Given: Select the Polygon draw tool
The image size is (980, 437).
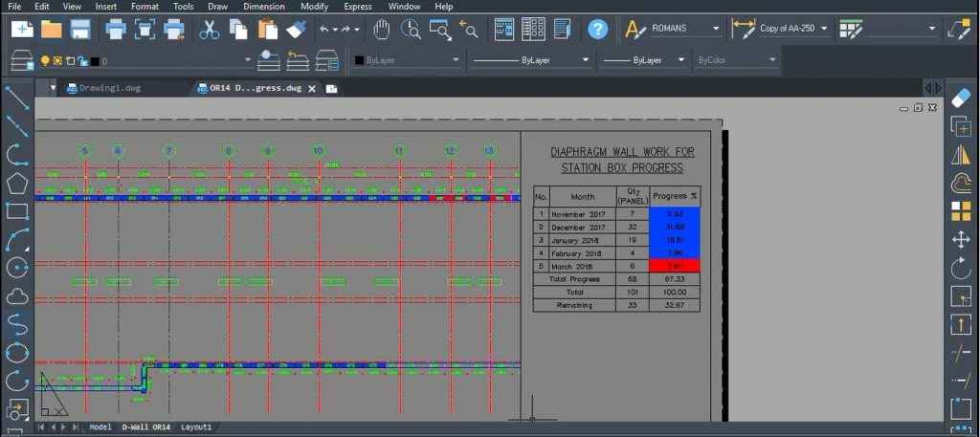Looking at the screenshot, I should click(x=16, y=182).
